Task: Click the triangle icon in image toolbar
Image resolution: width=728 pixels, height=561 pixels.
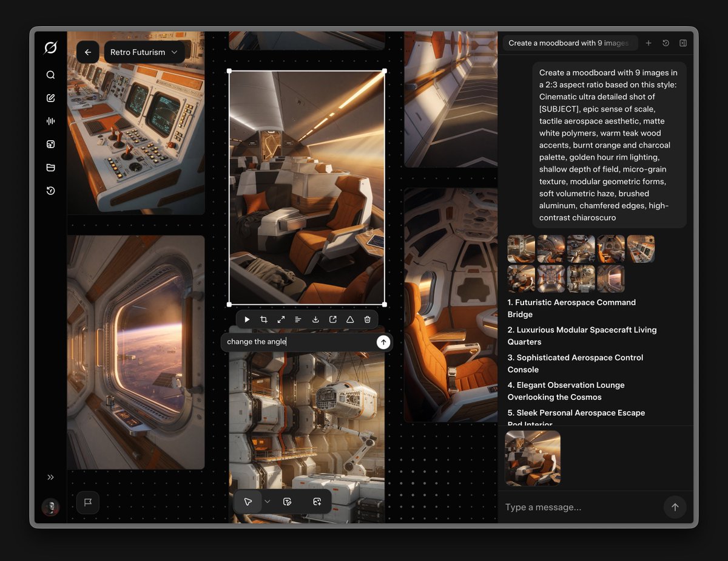Action: (350, 319)
